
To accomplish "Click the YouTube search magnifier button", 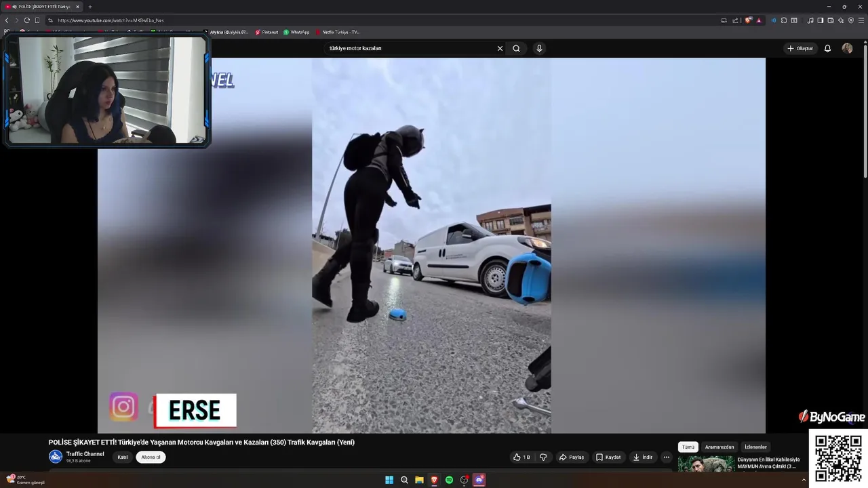I will point(517,48).
